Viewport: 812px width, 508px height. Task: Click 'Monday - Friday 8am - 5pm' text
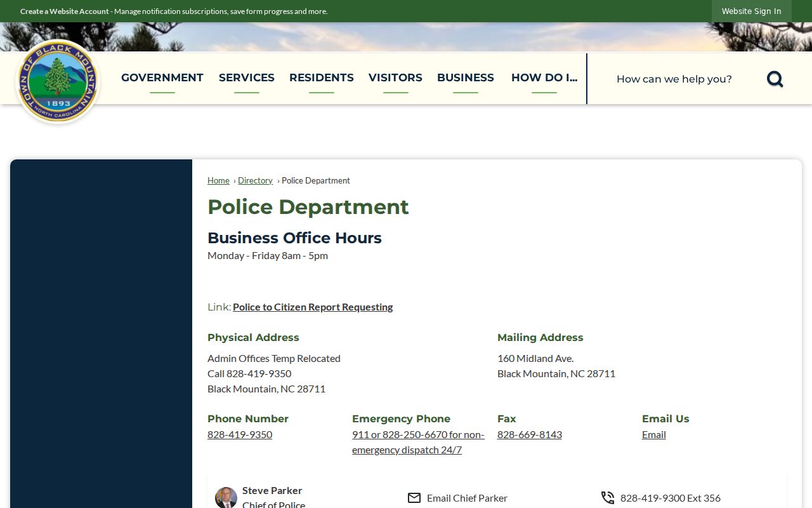268,256
